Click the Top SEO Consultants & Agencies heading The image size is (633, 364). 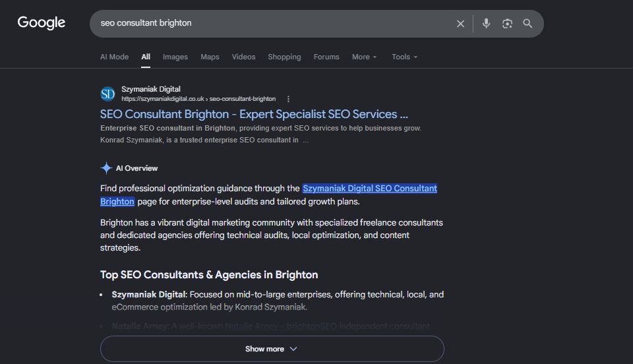[x=209, y=275]
